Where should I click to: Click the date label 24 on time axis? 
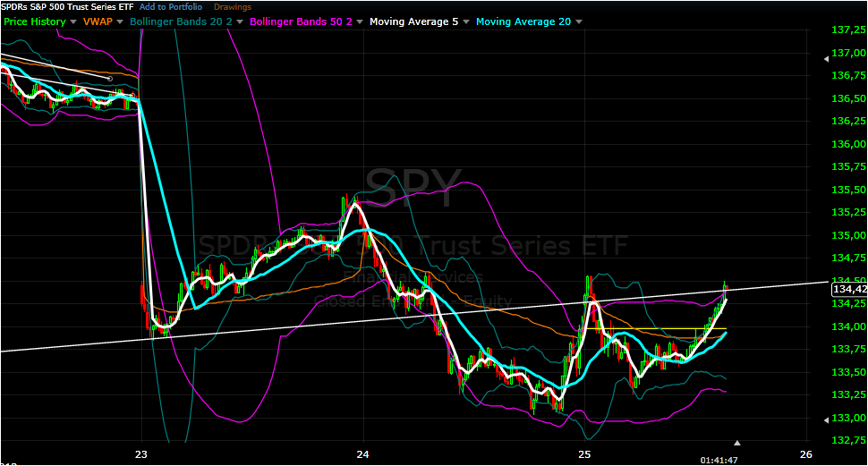click(362, 454)
